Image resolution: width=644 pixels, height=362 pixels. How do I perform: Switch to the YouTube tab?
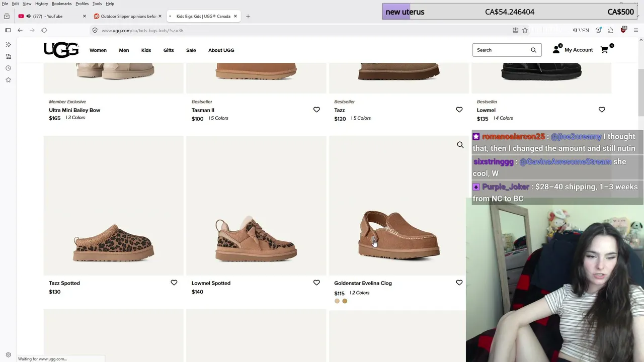point(52,16)
